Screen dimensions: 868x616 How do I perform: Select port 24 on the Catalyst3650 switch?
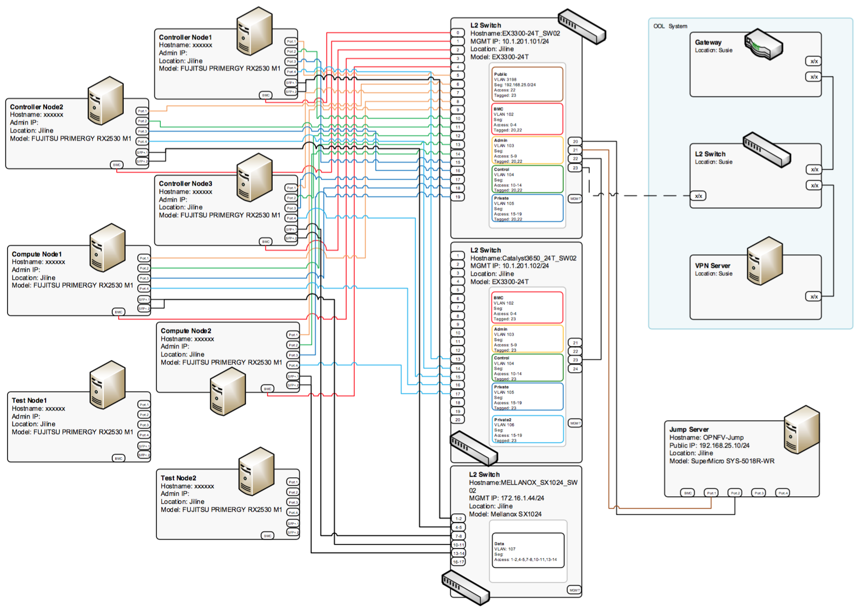(x=575, y=369)
